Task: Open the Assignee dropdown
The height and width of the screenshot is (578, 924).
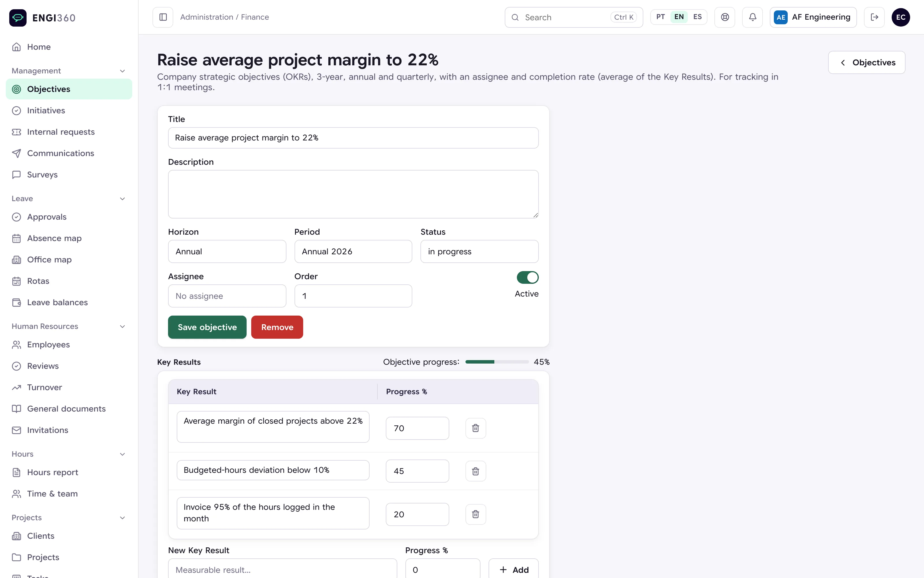Action: [227, 295]
